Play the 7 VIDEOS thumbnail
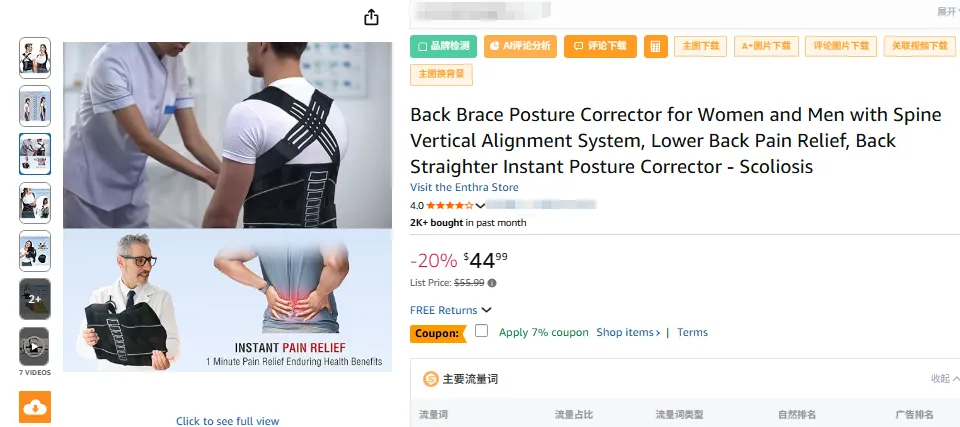Image resolution: width=960 pixels, height=427 pixels. click(x=35, y=347)
